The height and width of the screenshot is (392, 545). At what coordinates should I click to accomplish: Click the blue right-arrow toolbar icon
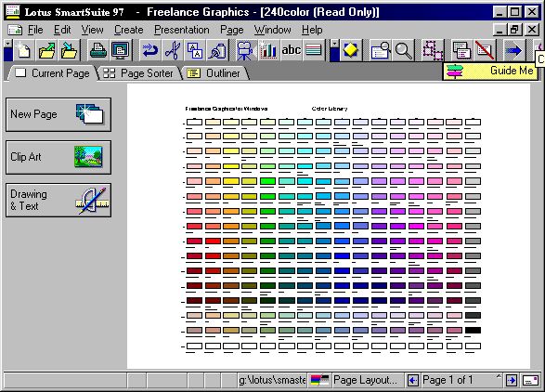coord(513,50)
